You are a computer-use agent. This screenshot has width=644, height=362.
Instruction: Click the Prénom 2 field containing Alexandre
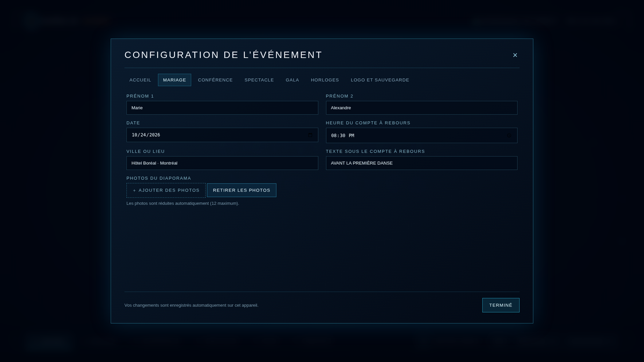[422, 108]
